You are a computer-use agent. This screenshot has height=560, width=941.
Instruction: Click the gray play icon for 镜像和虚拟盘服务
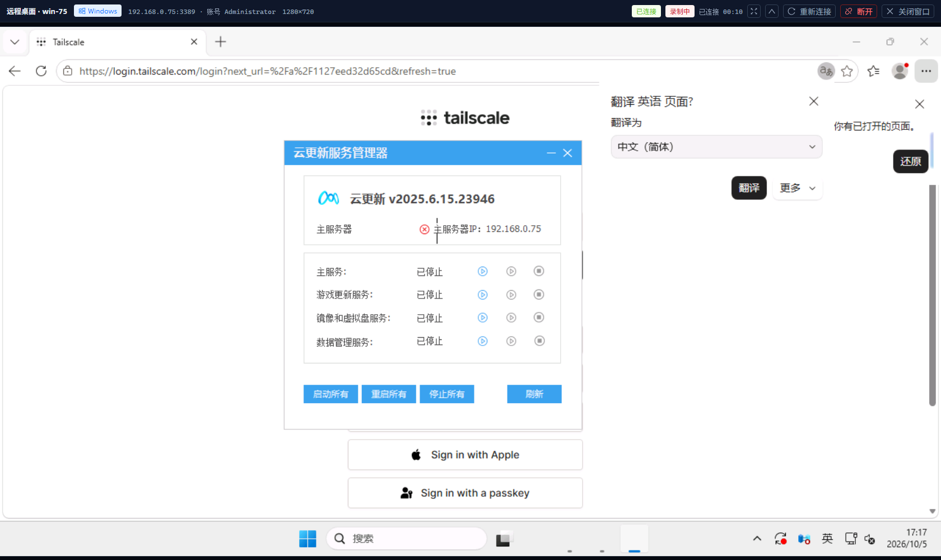pyautogui.click(x=511, y=318)
